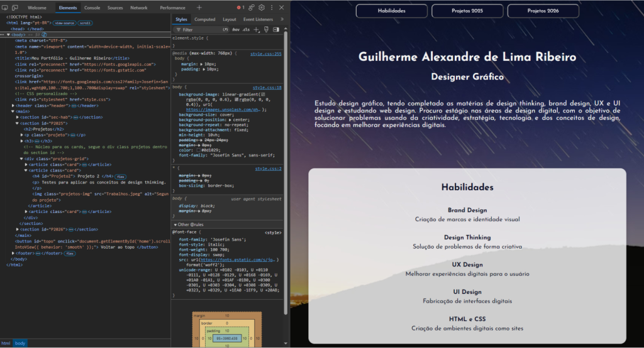Open the Network tab
Viewport: 644px width, 348px height.
click(139, 8)
